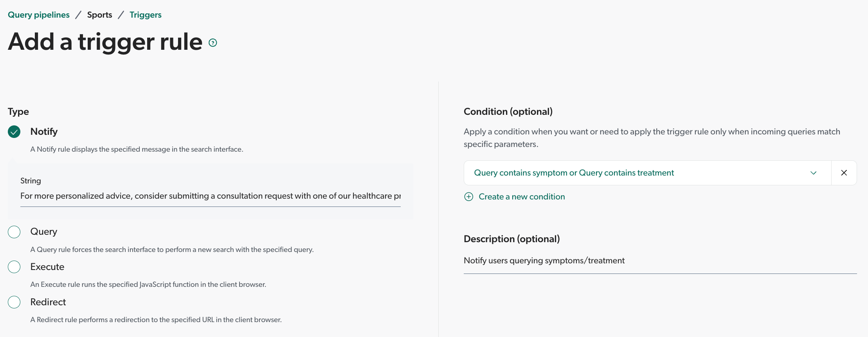This screenshot has width=868, height=337.
Task: Select the Query rule type radio button
Action: 14,232
